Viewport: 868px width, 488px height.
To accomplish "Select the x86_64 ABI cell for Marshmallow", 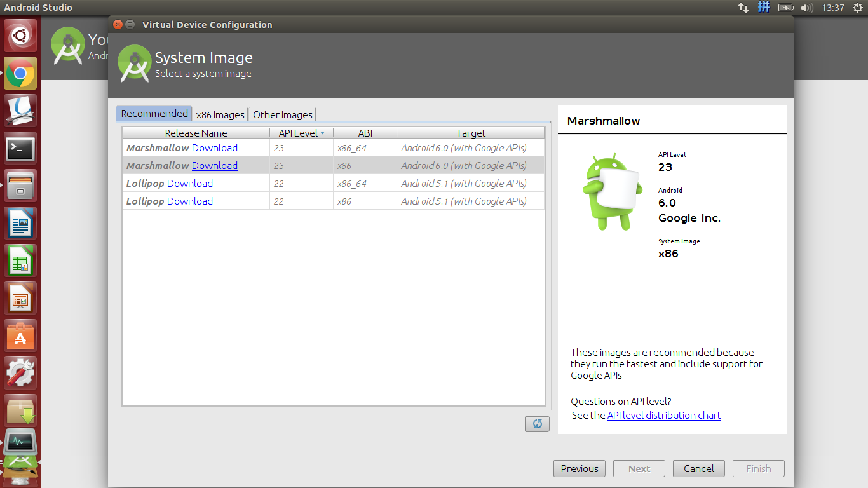I will point(365,147).
